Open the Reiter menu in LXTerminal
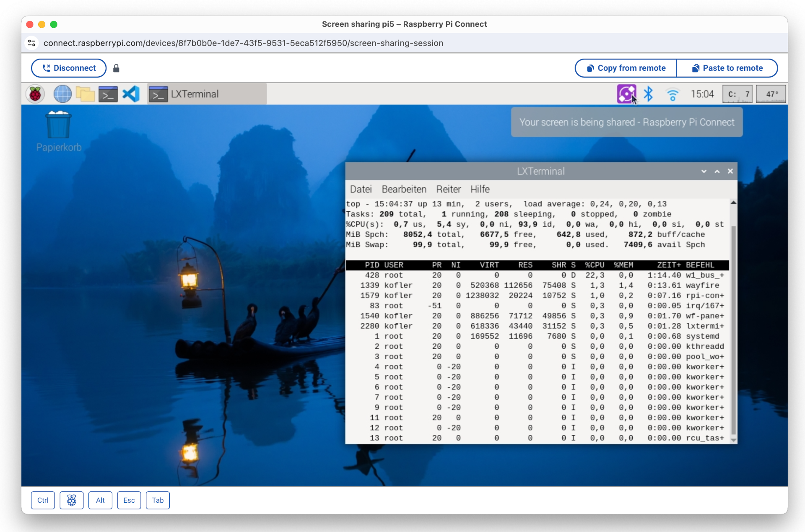 pyautogui.click(x=448, y=189)
